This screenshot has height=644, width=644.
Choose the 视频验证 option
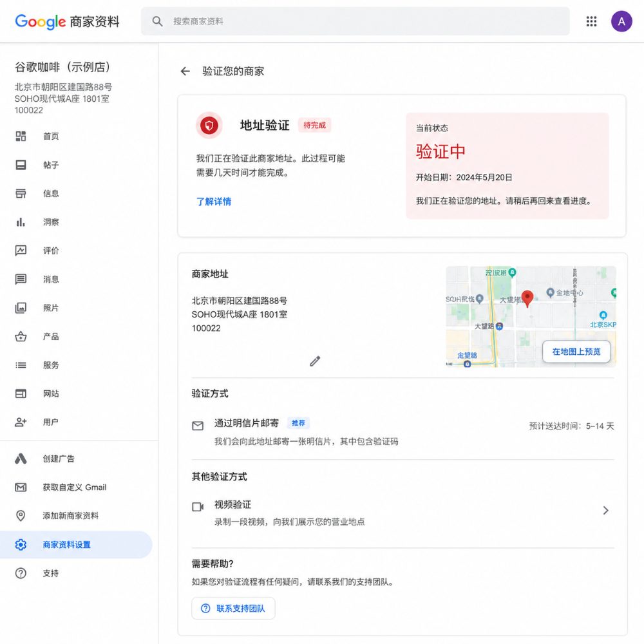click(402, 512)
